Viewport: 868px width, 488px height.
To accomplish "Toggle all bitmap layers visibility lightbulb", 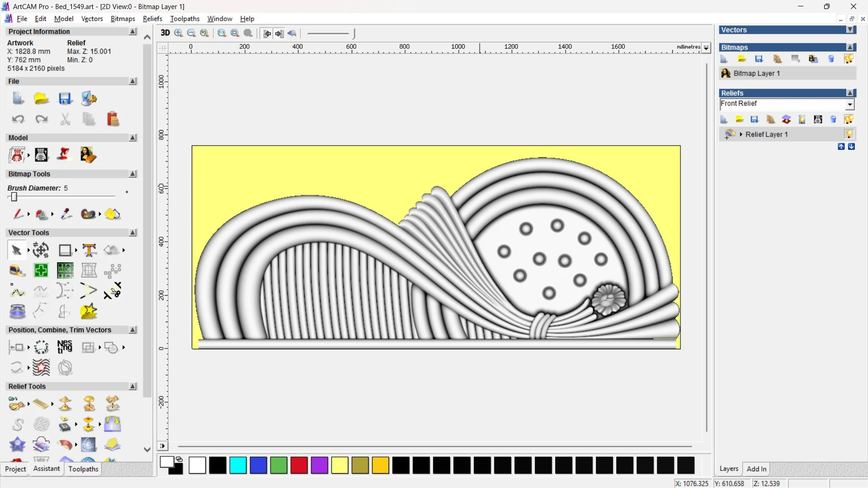I will [849, 59].
